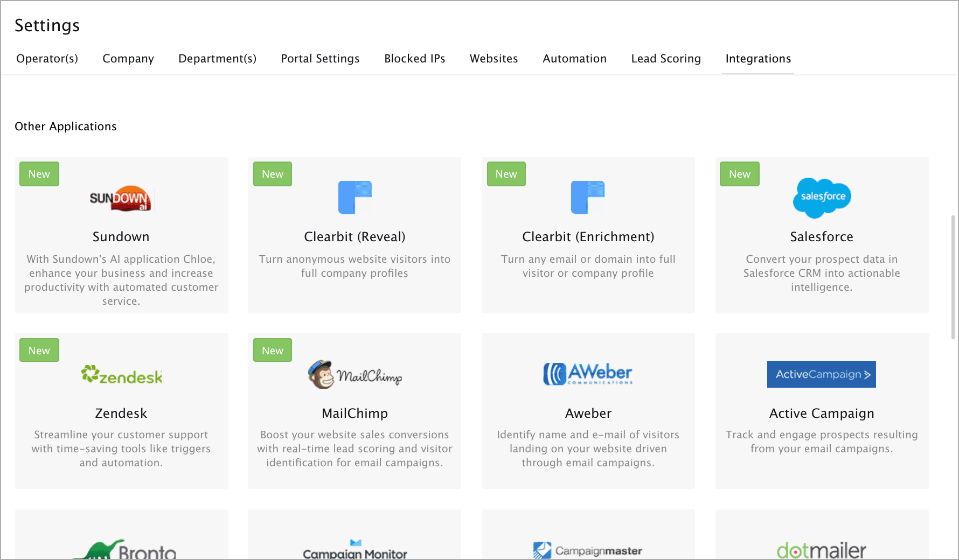The image size is (959, 560).
Task: Switch to the Automation tab
Action: pos(575,59)
